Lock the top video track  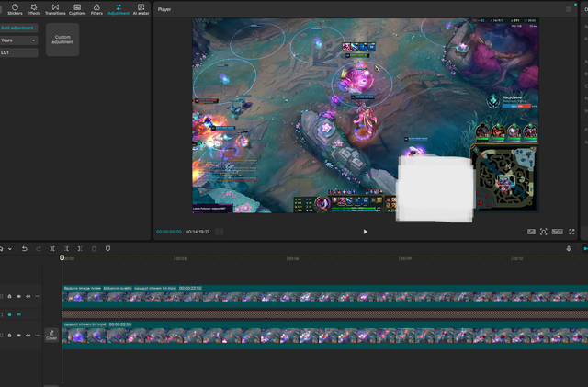pos(10,297)
